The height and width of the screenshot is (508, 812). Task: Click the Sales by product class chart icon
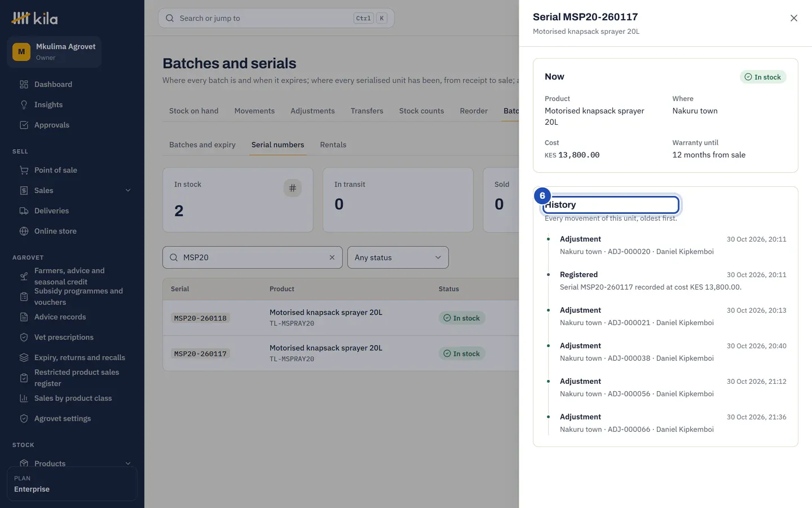[24, 398]
